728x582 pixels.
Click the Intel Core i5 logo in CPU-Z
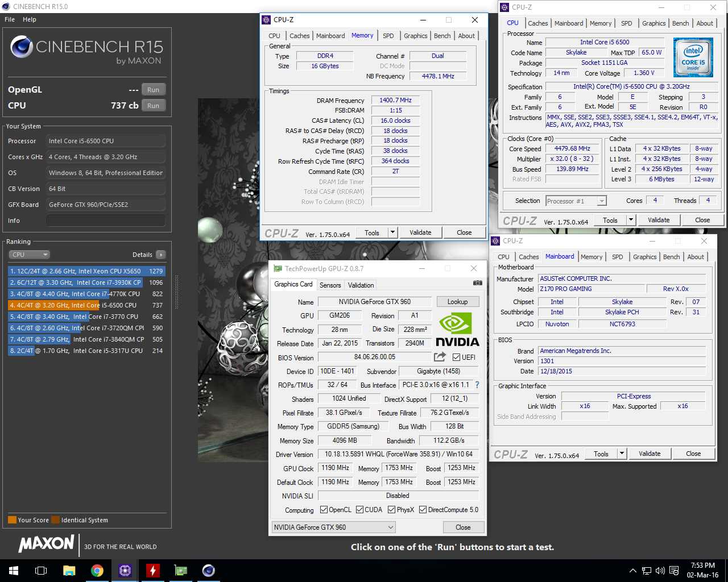tap(693, 57)
